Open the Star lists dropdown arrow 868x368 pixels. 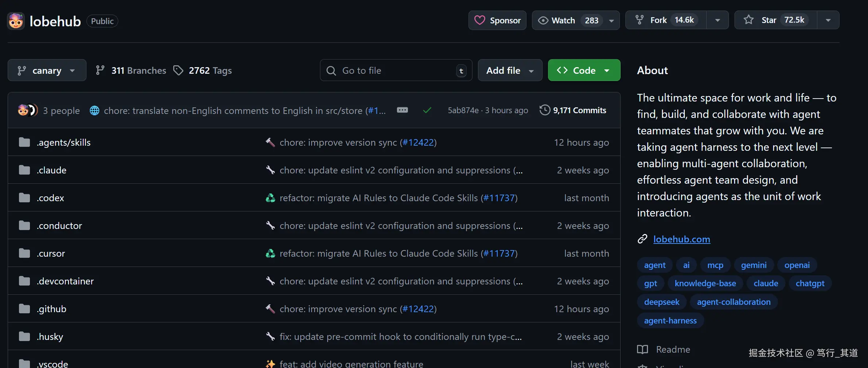[828, 20]
